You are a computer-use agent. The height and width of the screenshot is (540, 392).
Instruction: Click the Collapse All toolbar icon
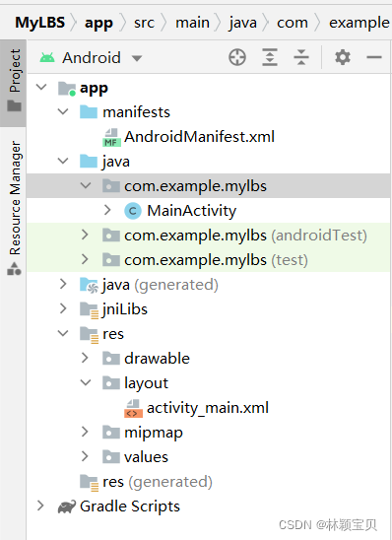pyautogui.click(x=301, y=57)
